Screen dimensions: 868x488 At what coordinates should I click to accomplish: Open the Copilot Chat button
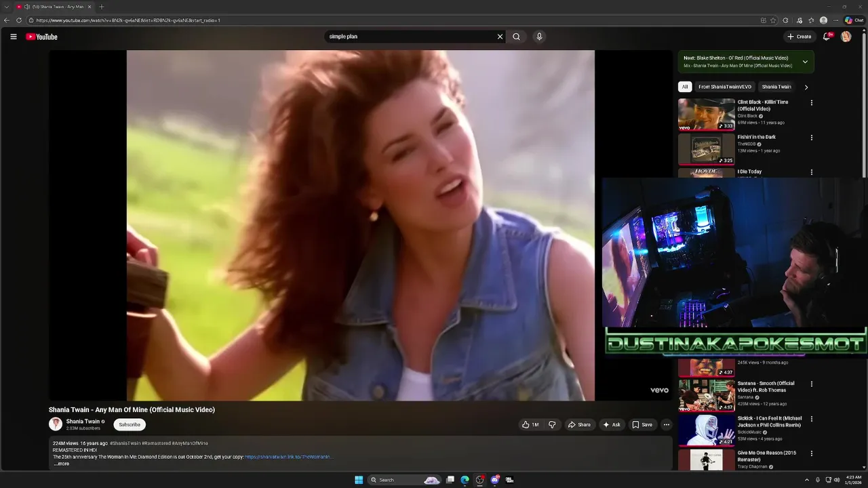tap(854, 20)
